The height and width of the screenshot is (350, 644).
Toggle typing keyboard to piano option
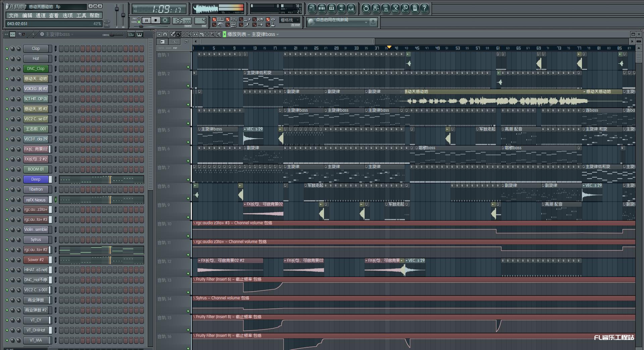coord(214,19)
